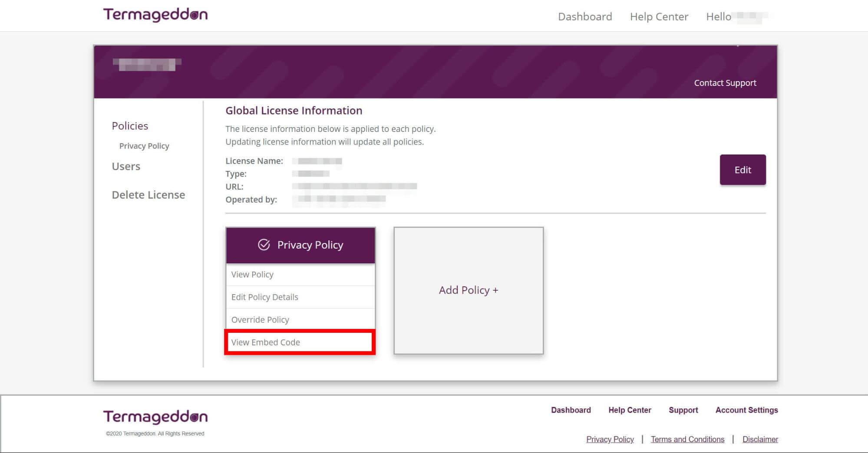Click the ©2020 Termageddon copyright text
This screenshot has height=453, width=868.
155,433
